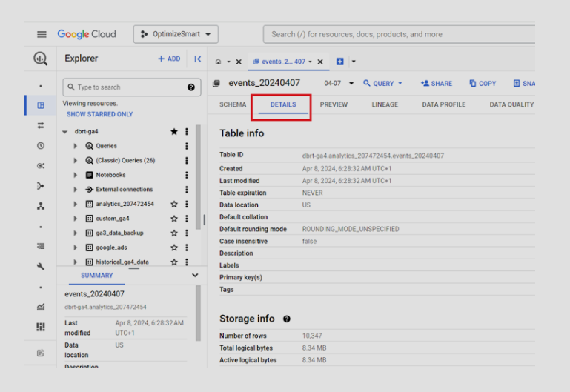Collapse the Summary panel chevron
This screenshot has height=392, width=570.
195,275
